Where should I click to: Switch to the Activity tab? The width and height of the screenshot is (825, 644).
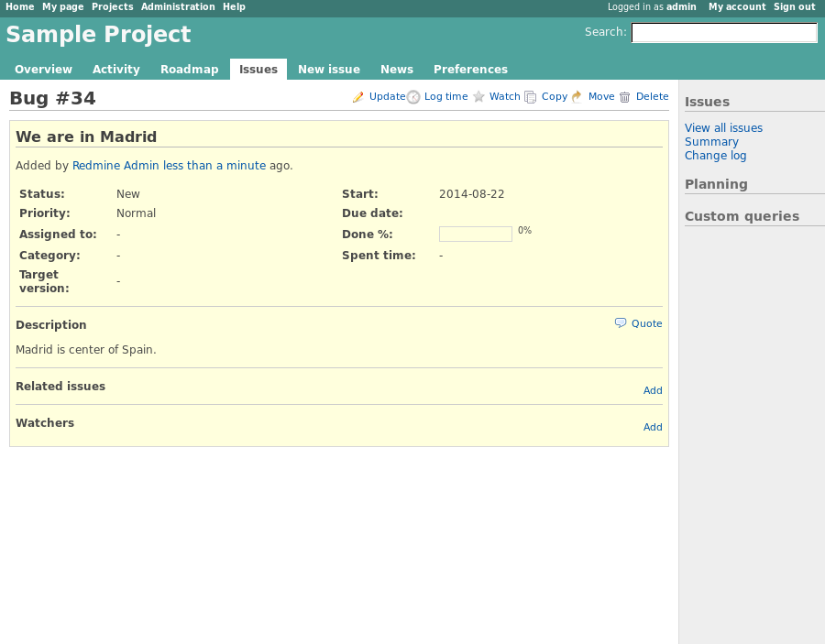[x=116, y=70]
